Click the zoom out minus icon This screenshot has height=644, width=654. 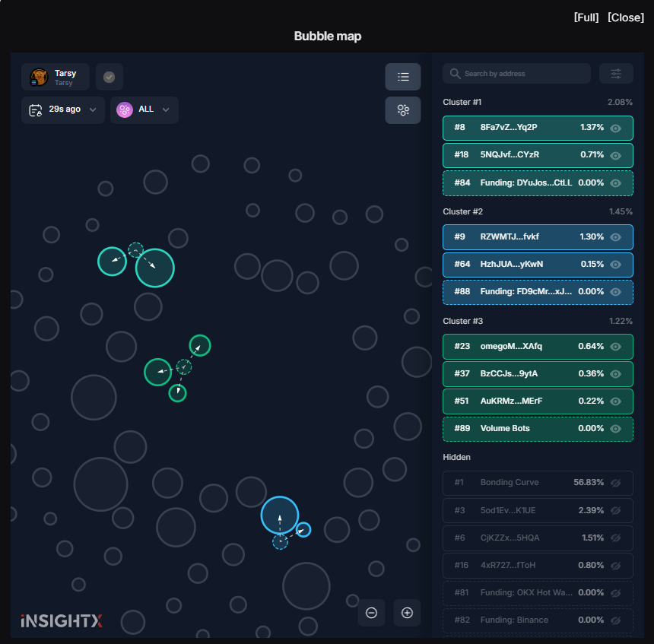(371, 613)
